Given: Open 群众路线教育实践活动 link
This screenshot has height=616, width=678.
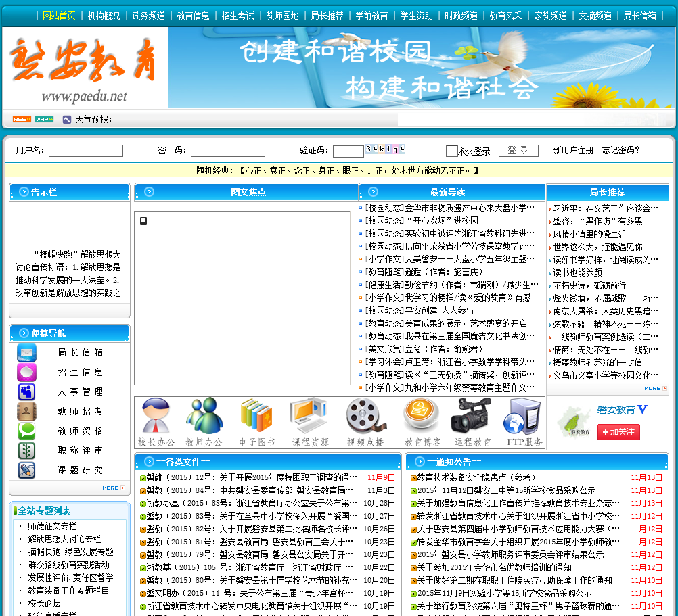Looking at the screenshot, I should pos(69,565).
